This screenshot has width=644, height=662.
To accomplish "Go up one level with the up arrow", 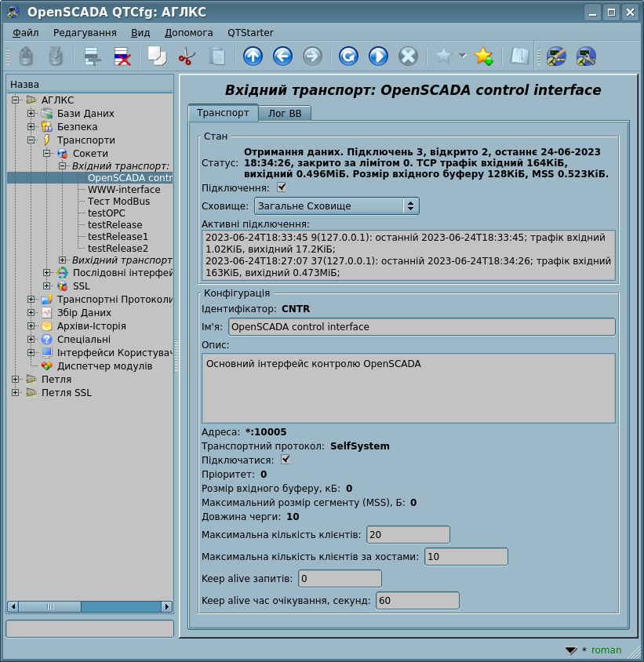I will (x=253, y=56).
